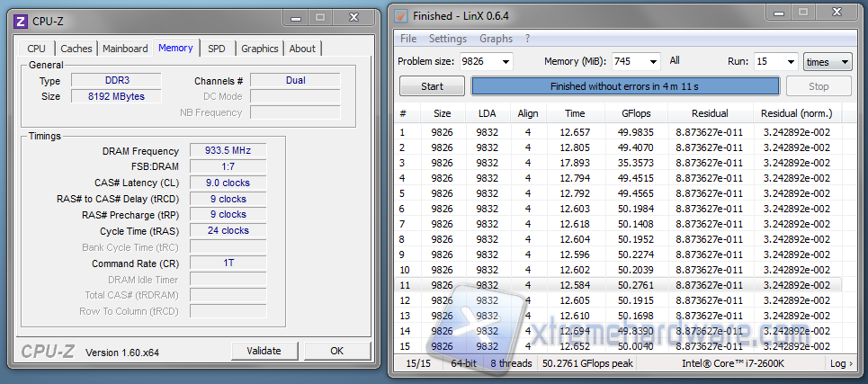Open the ? help menu

point(528,39)
